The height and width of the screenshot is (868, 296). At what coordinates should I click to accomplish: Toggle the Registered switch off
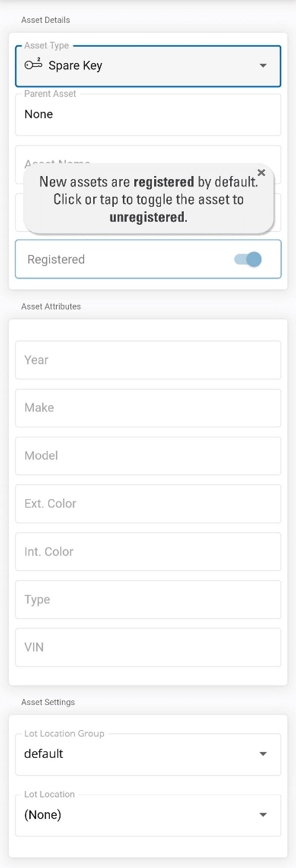tap(248, 260)
